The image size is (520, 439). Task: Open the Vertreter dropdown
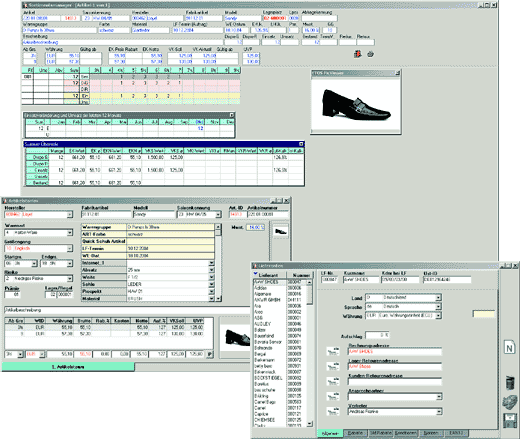tap(439, 412)
